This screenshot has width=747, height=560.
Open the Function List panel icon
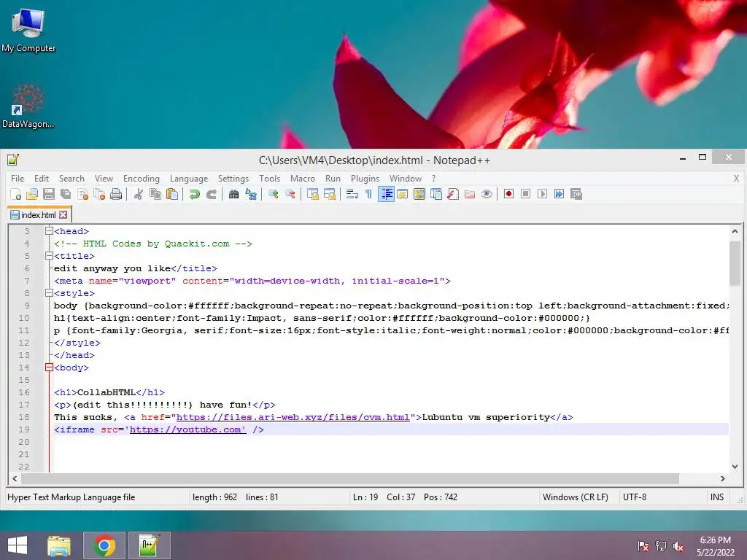point(453,194)
